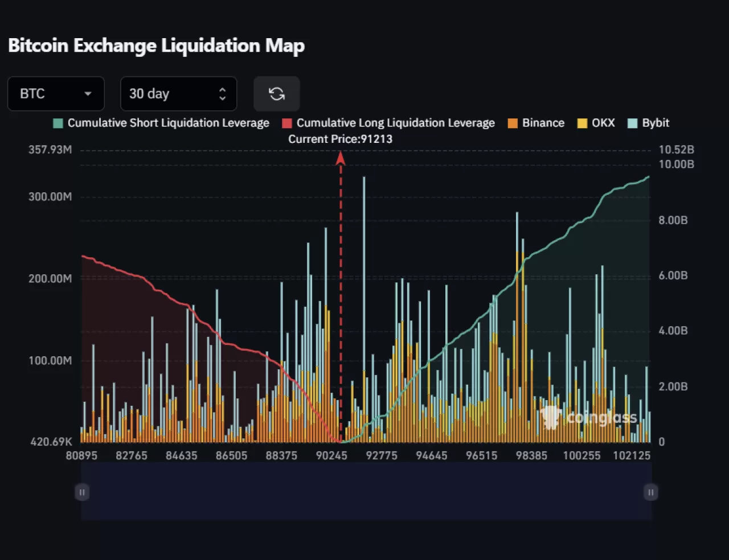
Task: Click the coinglass watermark logo
Action: [x=589, y=418]
